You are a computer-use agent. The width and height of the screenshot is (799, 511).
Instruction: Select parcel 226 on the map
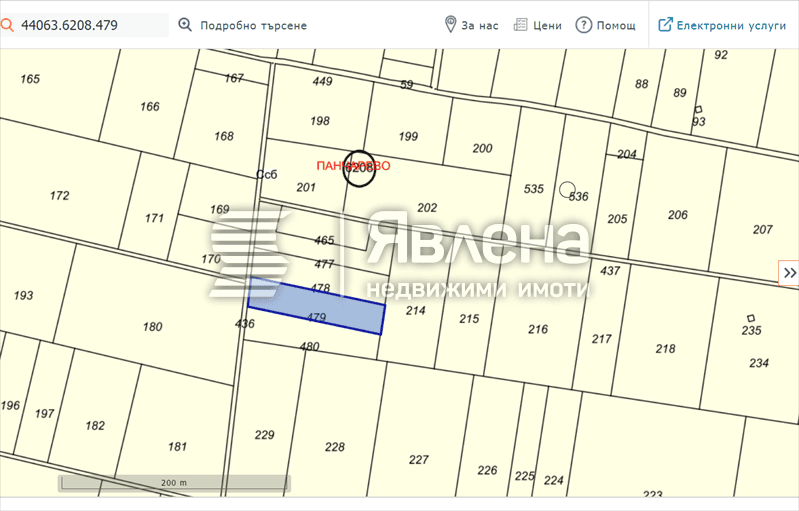point(487,470)
